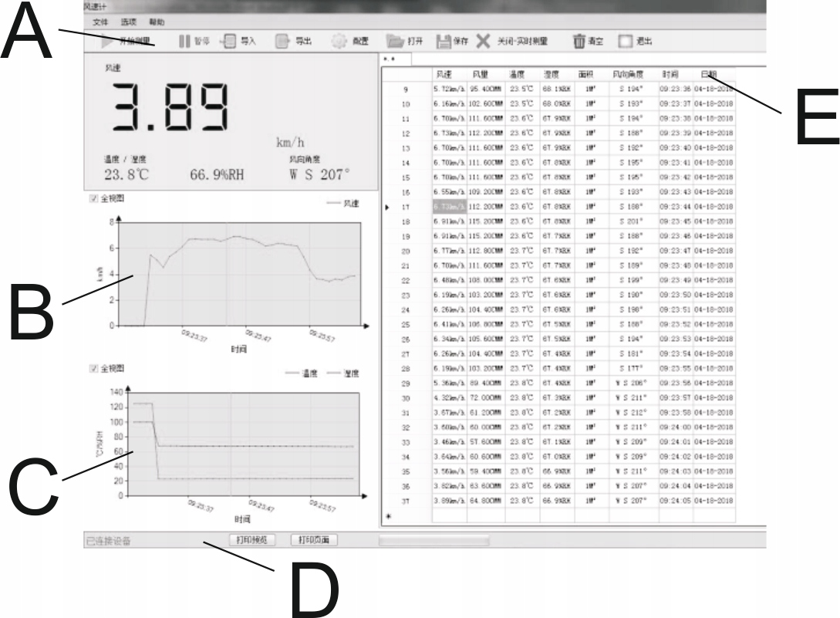Click the 导入 import icon
Viewport: 840px width, 618px height.
coord(229,41)
